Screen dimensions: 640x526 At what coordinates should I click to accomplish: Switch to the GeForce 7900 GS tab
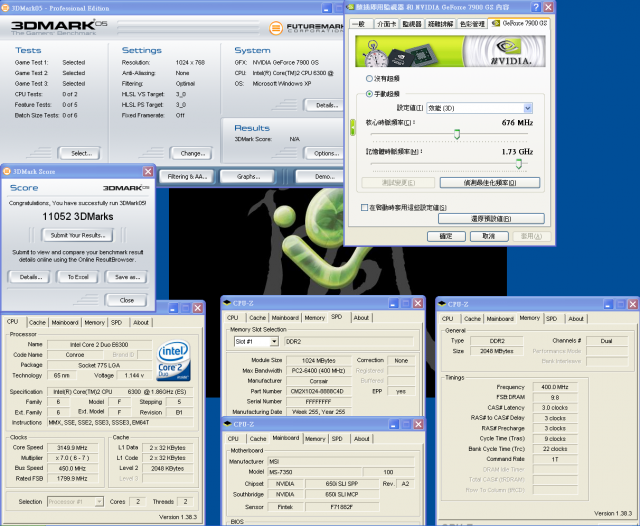point(519,23)
